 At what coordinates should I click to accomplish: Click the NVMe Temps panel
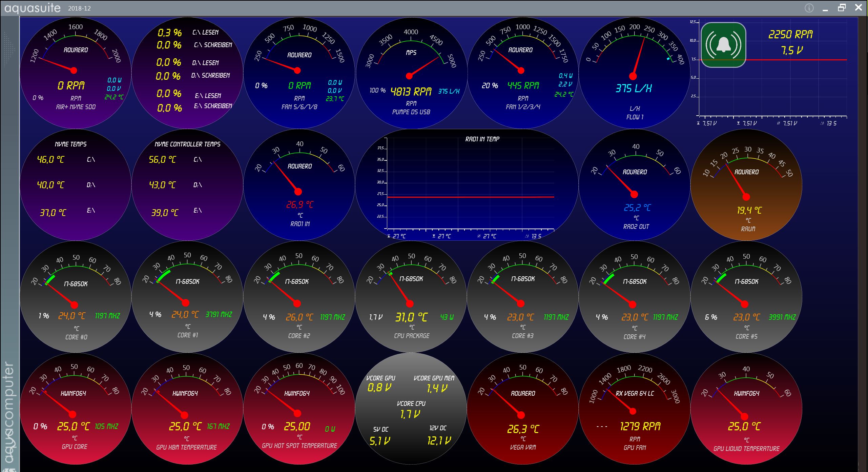[75, 185]
